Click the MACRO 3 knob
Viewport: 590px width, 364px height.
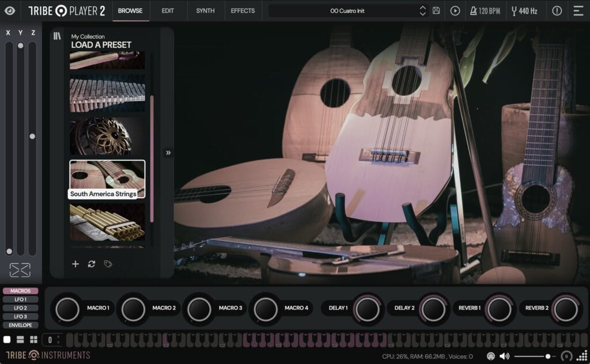(x=199, y=309)
